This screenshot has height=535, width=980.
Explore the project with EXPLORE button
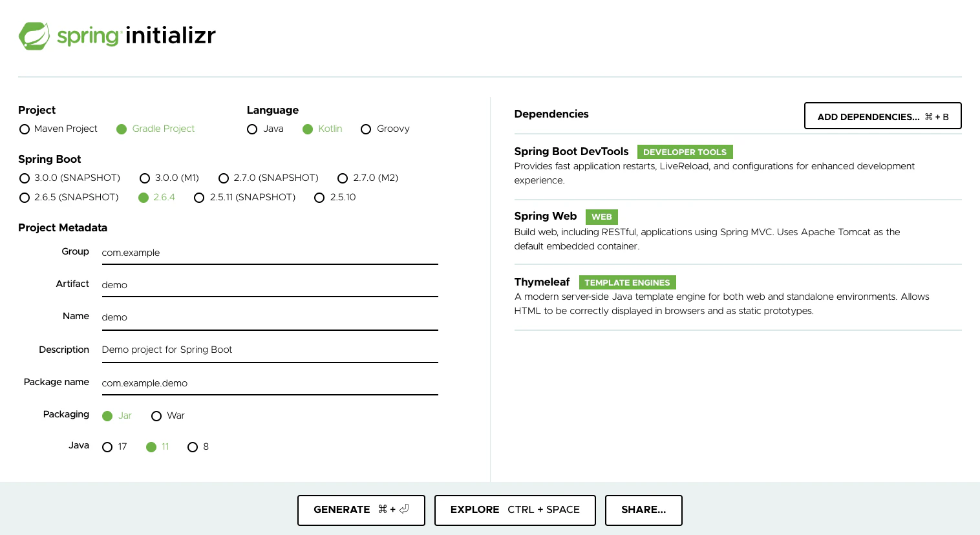click(x=515, y=510)
